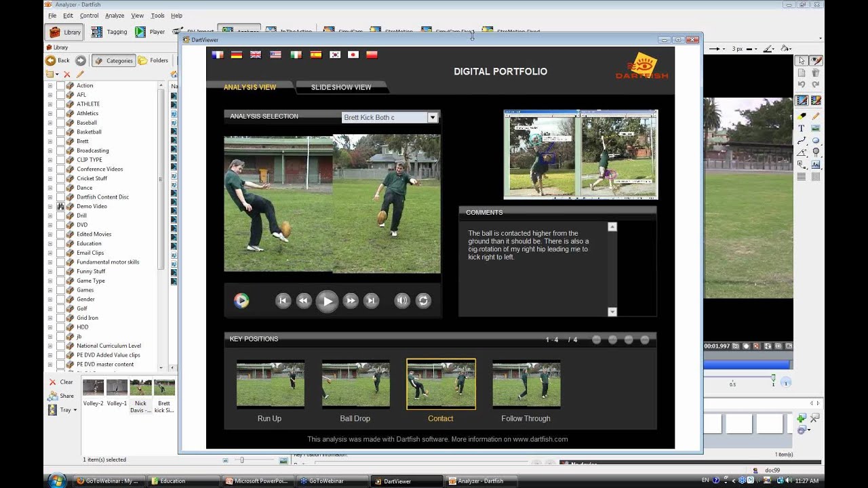Open the Help menu
This screenshot has width=868, height=488.
pos(176,16)
